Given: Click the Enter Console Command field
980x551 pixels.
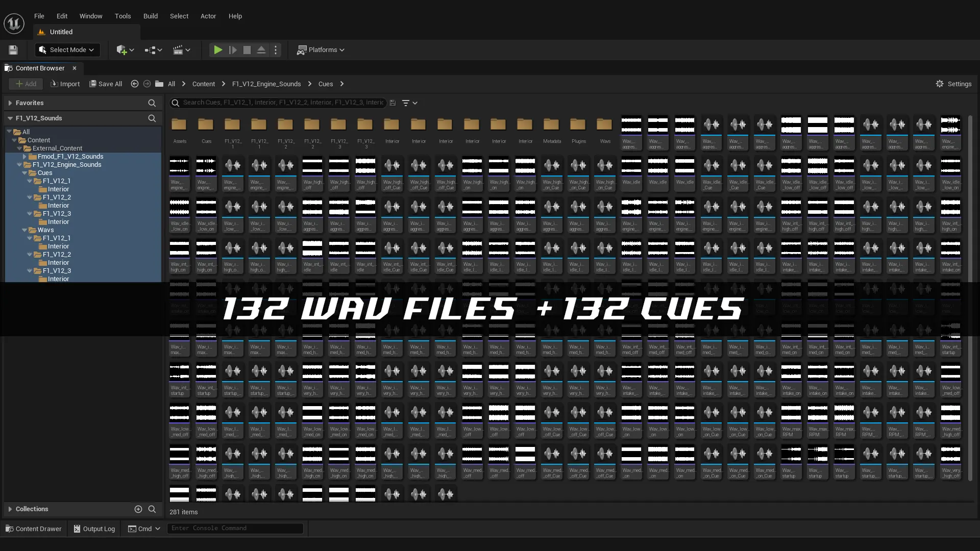Looking at the screenshot, I should (235, 529).
